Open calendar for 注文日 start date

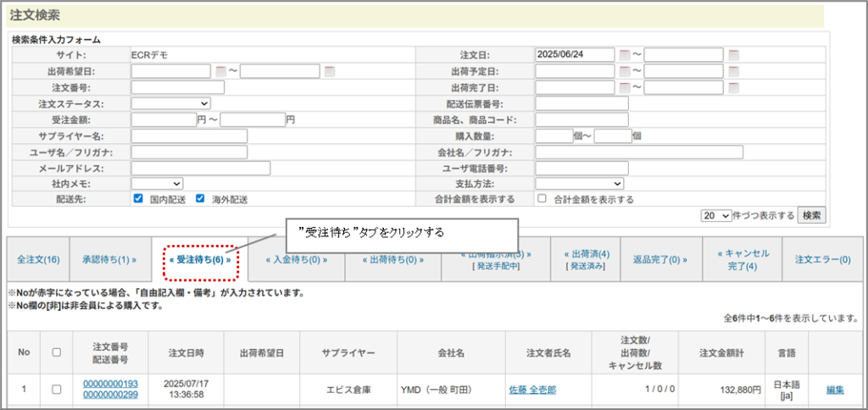point(625,55)
